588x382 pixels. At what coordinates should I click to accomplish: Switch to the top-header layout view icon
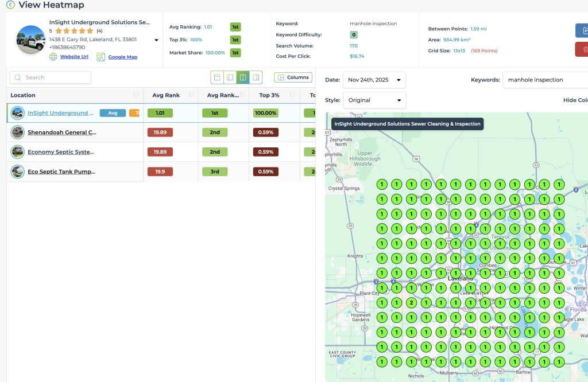[217, 77]
